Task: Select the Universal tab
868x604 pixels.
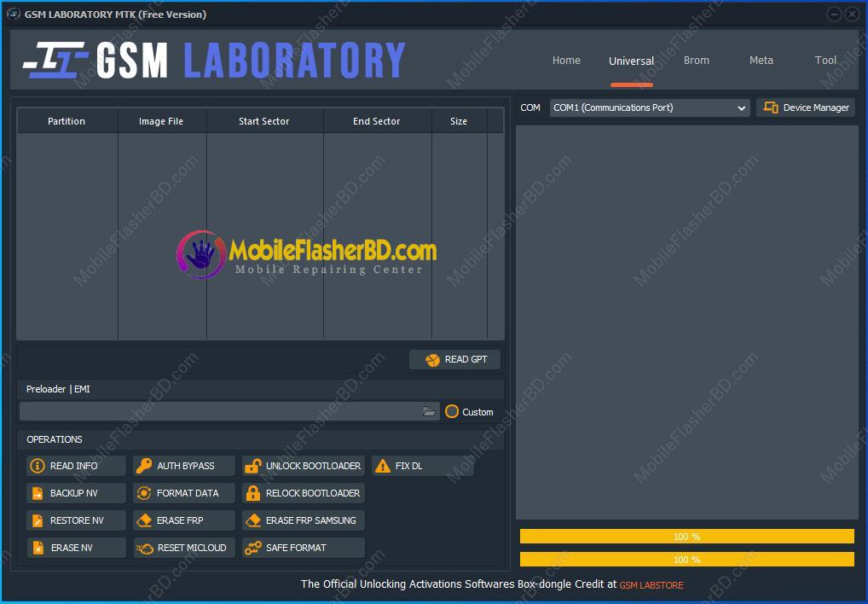Action: pyautogui.click(x=631, y=61)
